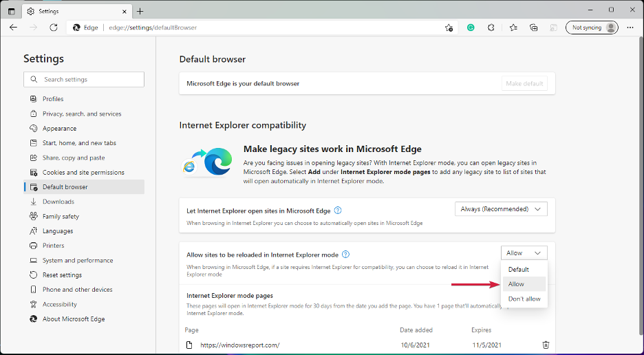The width and height of the screenshot is (644, 355).
Task: Open Printers settings section
Action: [84, 246]
